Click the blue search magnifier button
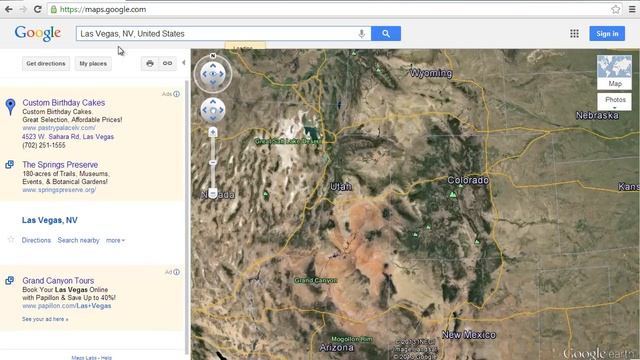This screenshot has height=360, width=640. click(x=386, y=33)
